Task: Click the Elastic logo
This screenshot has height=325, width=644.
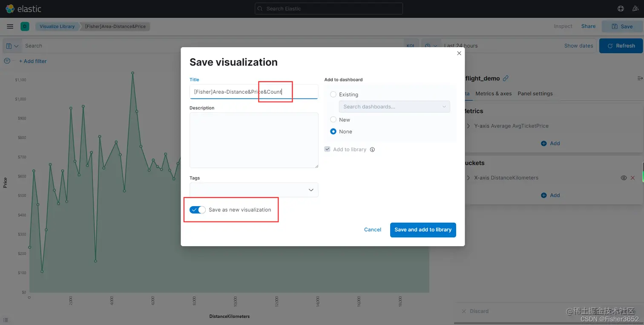Action: click(23, 9)
